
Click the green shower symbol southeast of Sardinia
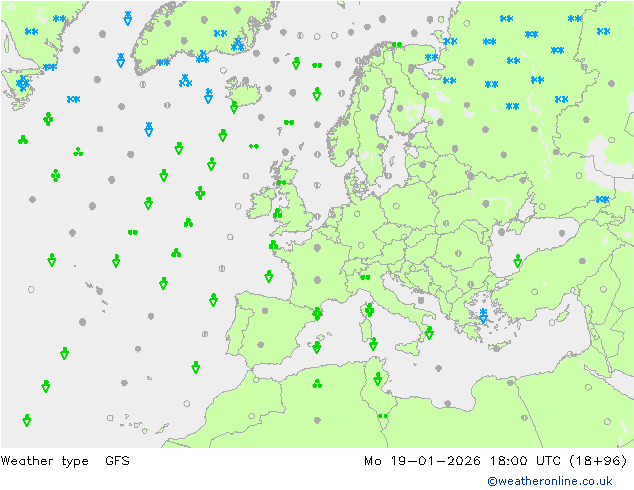(x=373, y=344)
